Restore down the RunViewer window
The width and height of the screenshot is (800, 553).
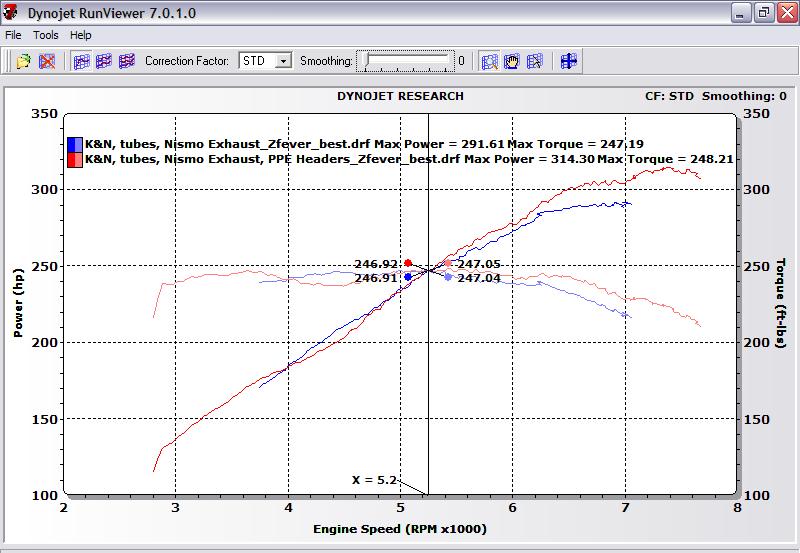coord(764,13)
